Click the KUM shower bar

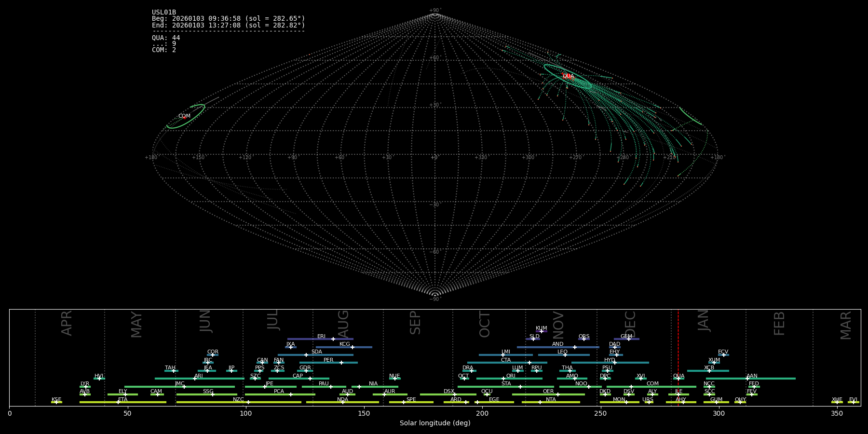pos(542,331)
